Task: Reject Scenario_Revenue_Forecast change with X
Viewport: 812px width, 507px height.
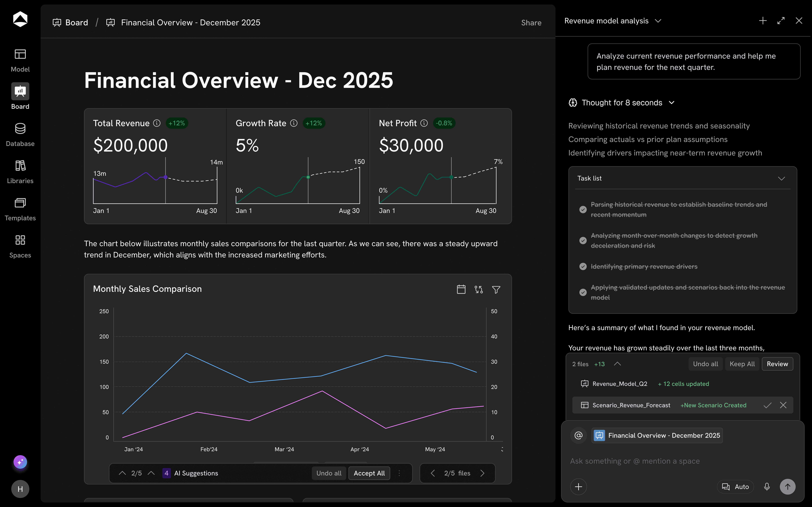Action: 783,405
